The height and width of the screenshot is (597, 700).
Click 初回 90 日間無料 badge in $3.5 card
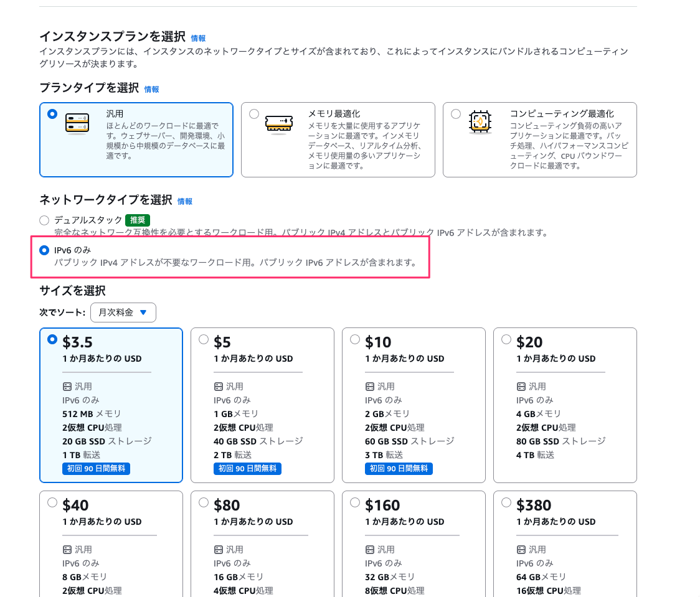(96, 469)
